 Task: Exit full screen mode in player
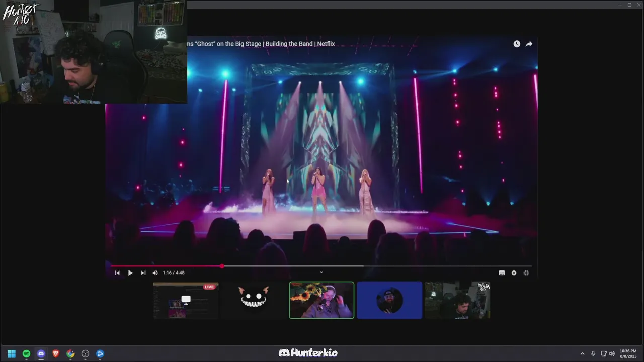(x=526, y=273)
